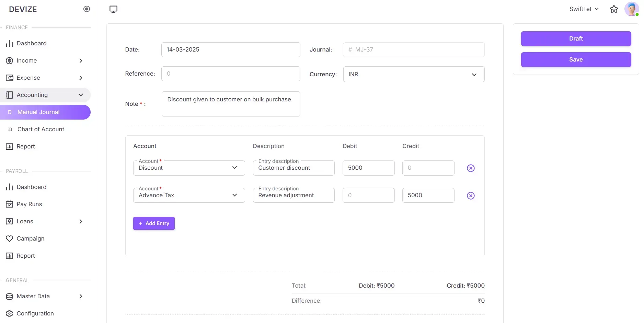Click the star favorites icon
This screenshot has height=323, width=644.
[x=614, y=9]
